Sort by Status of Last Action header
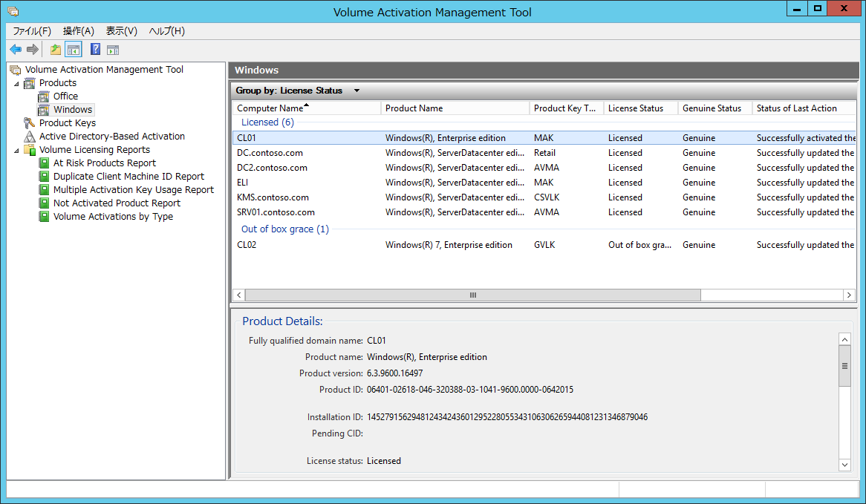The width and height of the screenshot is (866, 504). [804, 108]
